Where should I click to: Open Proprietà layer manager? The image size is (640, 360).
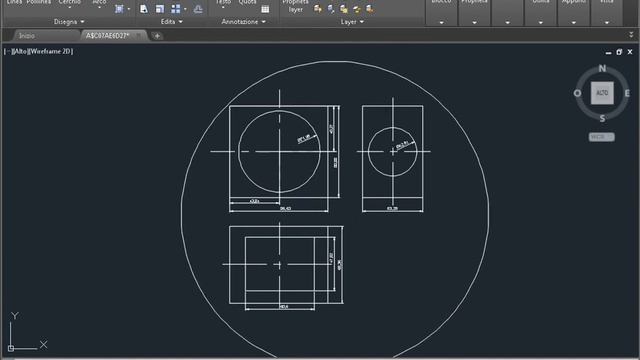(x=296, y=6)
